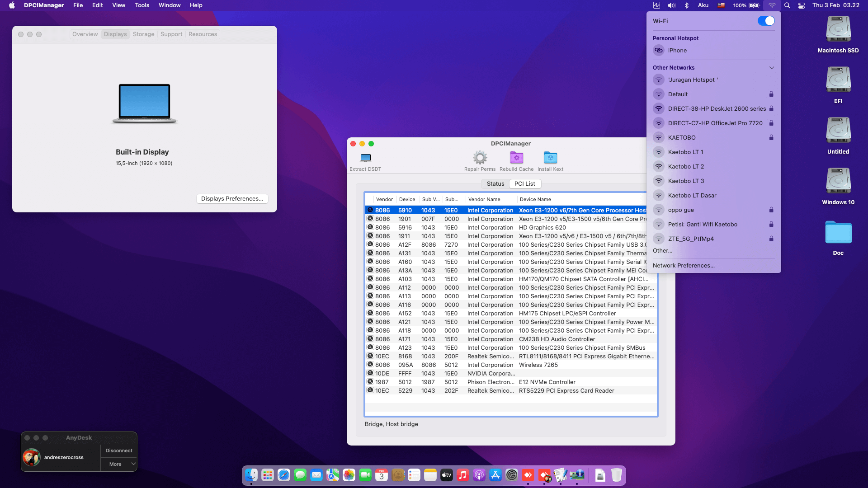Open the Window menu
The width and height of the screenshot is (868, 488).
coord(170,5)
